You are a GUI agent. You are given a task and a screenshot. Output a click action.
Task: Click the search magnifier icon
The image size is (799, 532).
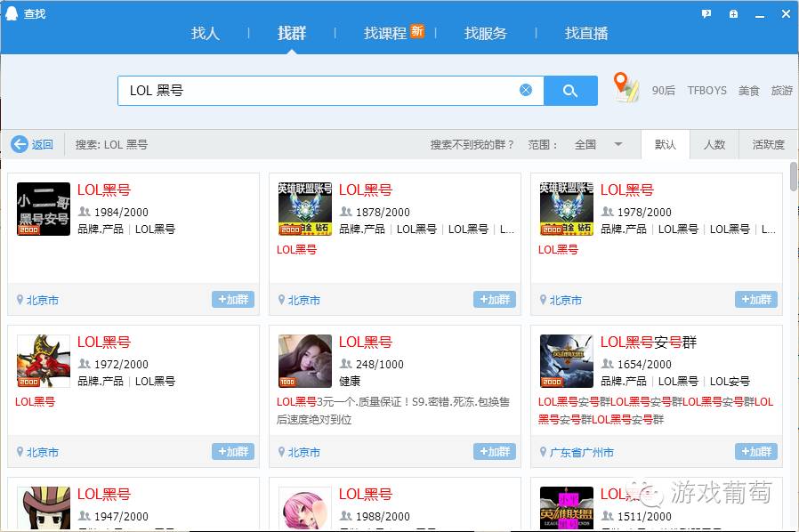570,90
